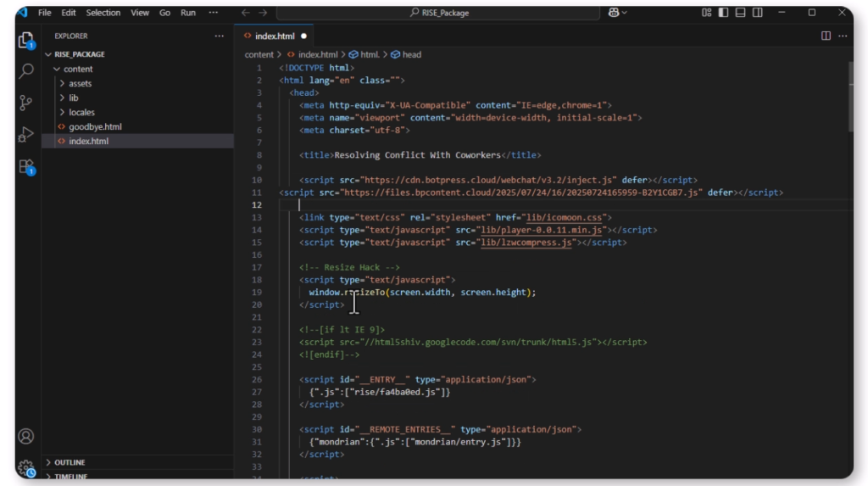Collapse the content folder
The width and height of the screenshot is (868, 486).
pos(138,69)
